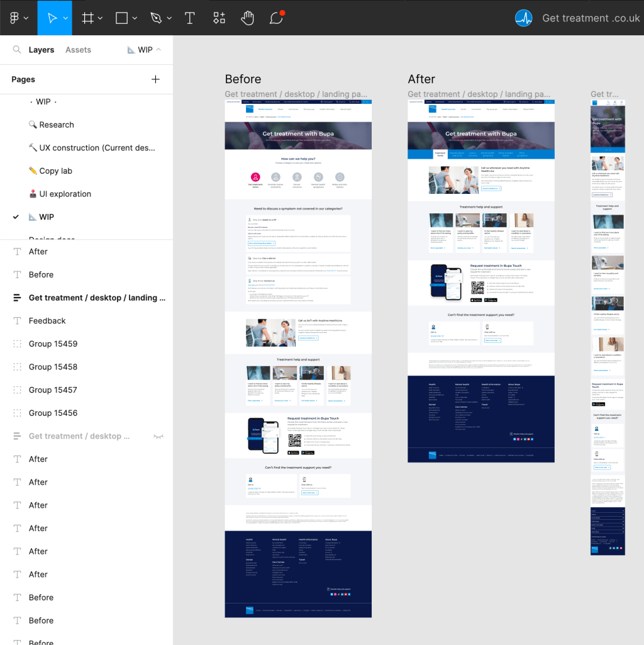Select the Move tool
644x645 pixels.
coord(52,18)
